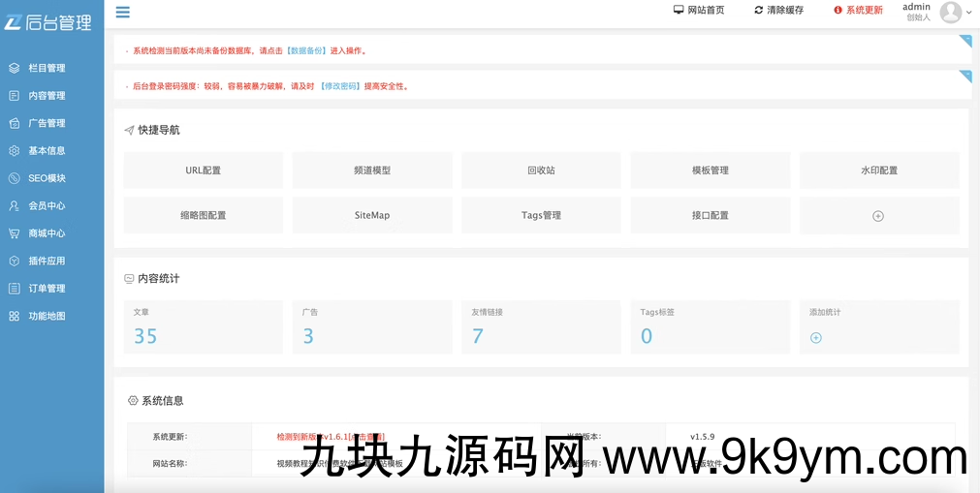
Task: Click the 栏目管理 layers icon
Action: [x=14, y=68]
